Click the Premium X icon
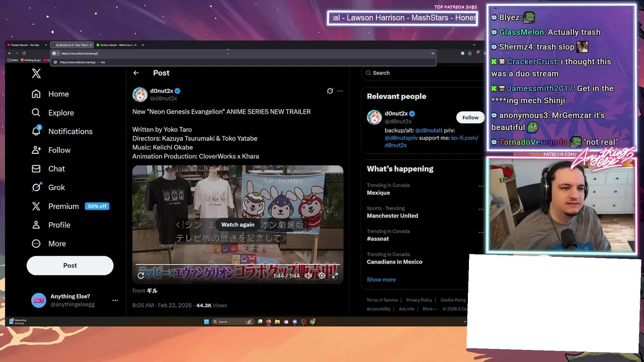This screenshot has width=644, height=362. pos(36,206)
